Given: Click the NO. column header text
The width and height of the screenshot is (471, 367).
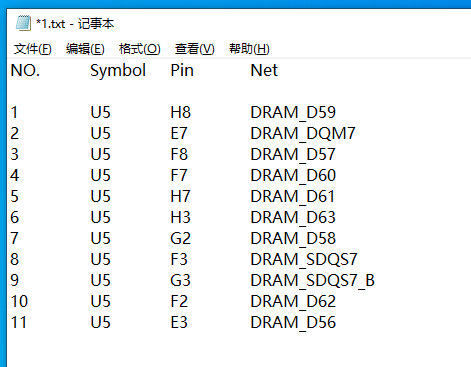Looking at the screenshot, I should (25, 70).
